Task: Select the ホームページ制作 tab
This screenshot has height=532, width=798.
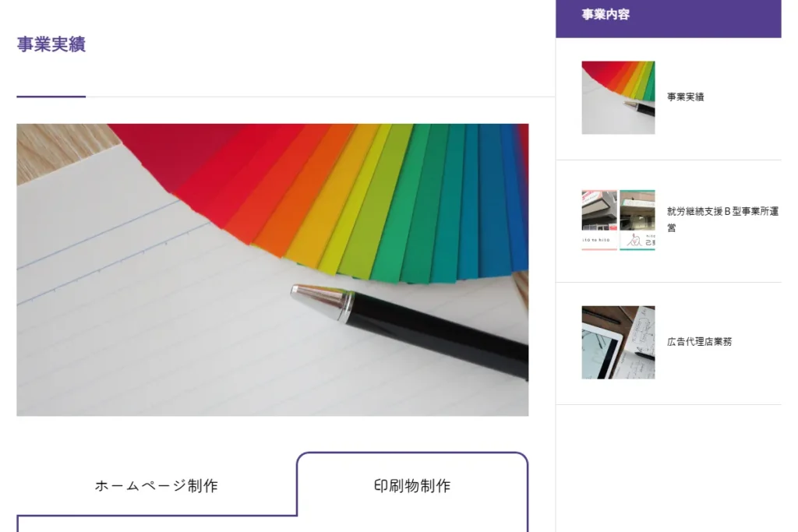Action: click(x=156, y=486)
